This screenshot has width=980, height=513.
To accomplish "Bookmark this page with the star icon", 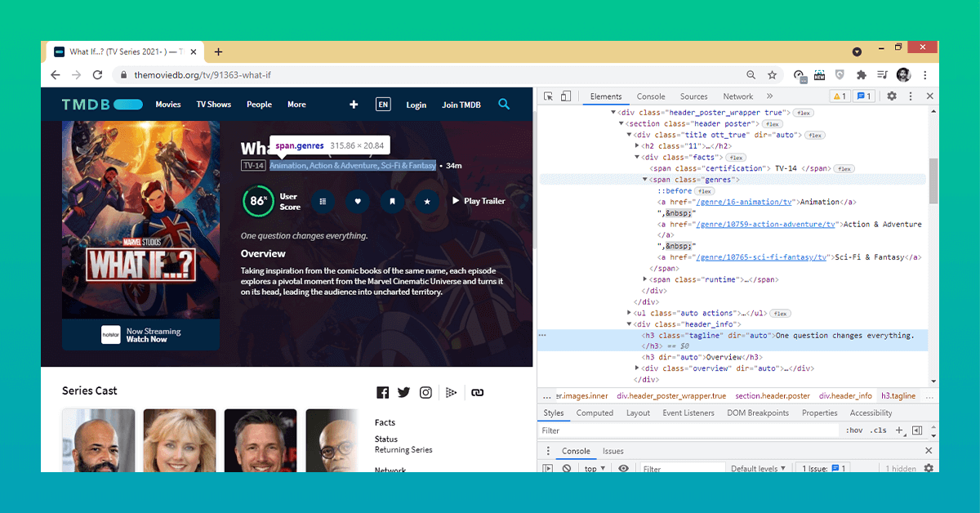I will (772, 74).
